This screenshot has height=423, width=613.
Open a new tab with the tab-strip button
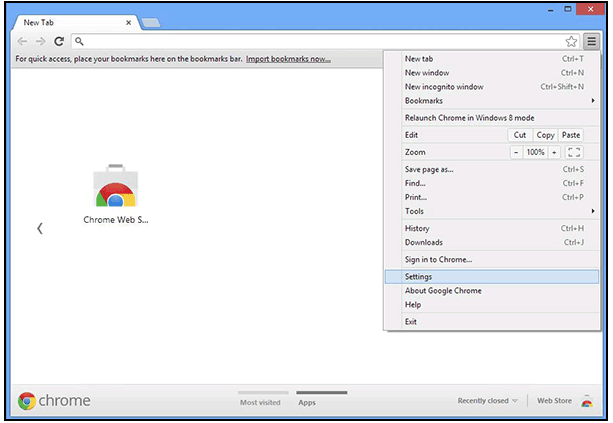click(x=151, y=23)
